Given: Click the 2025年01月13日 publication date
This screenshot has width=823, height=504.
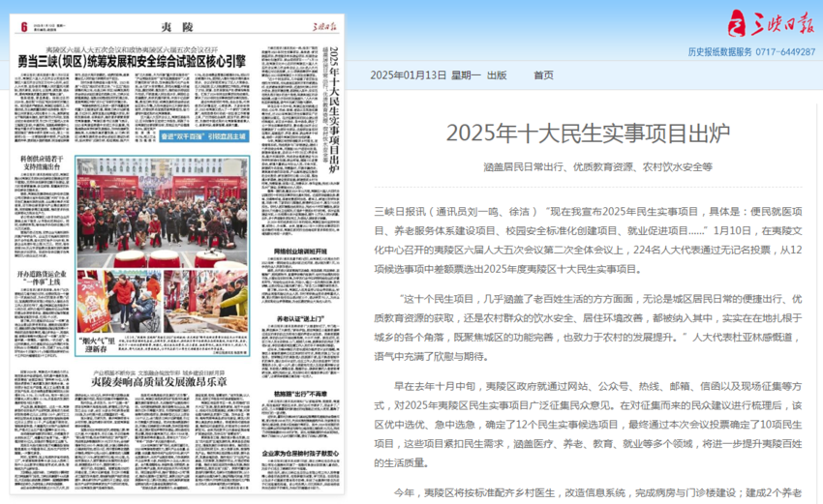Looking at the screenshot, I should tap(408, 75).
